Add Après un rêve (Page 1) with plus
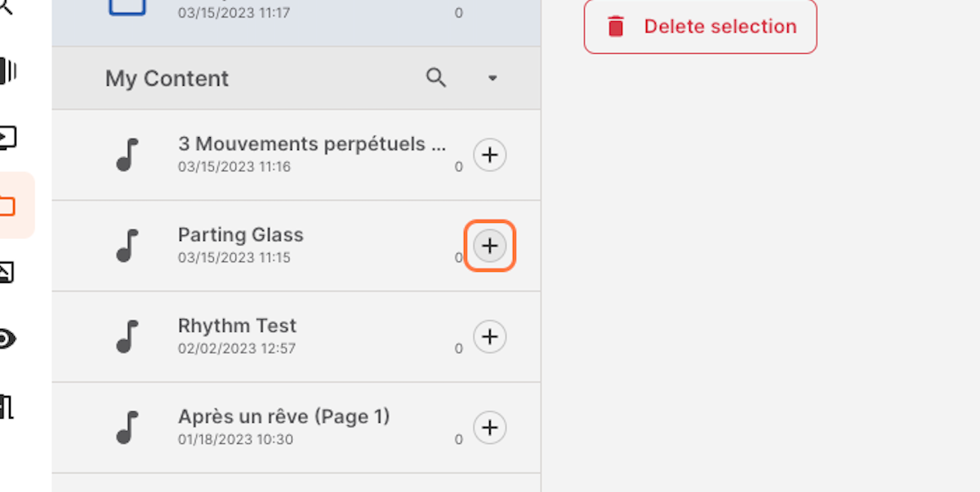 (489, 428)
